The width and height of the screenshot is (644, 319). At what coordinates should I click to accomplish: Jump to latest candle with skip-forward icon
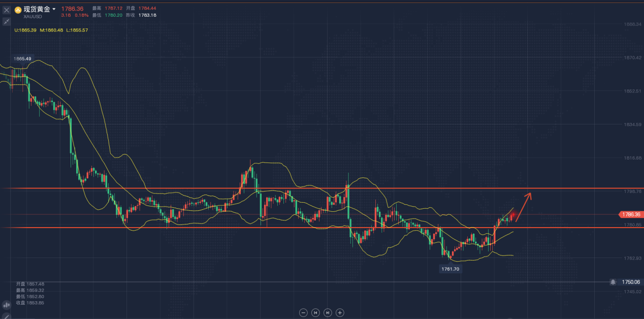(x=328, y=312)
